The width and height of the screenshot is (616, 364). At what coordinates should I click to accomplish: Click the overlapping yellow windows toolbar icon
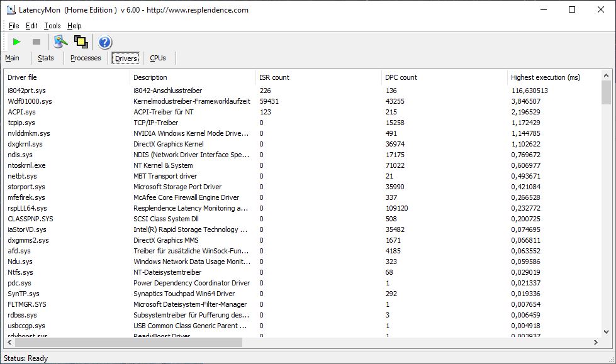pos(81,41)
